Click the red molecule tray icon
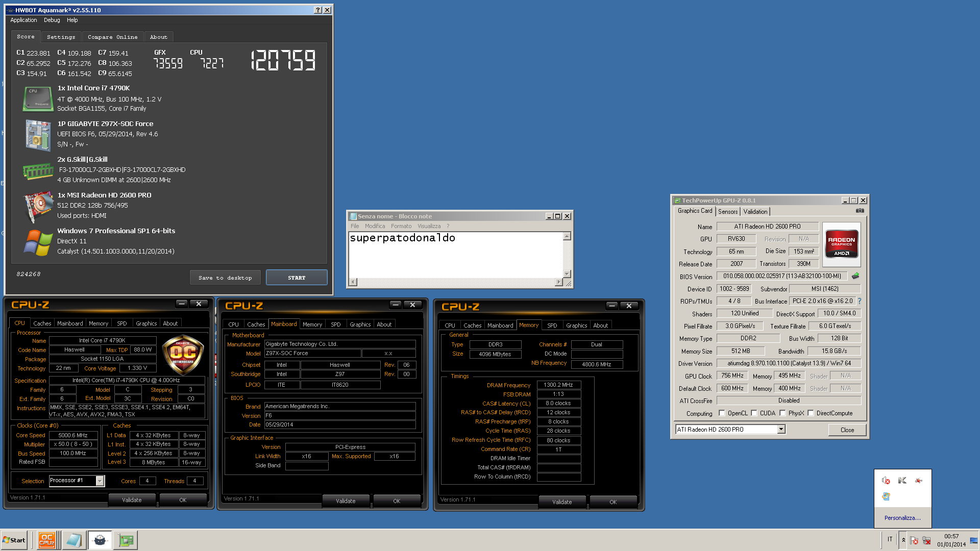 pyautogui.click(x=918, y=481)
